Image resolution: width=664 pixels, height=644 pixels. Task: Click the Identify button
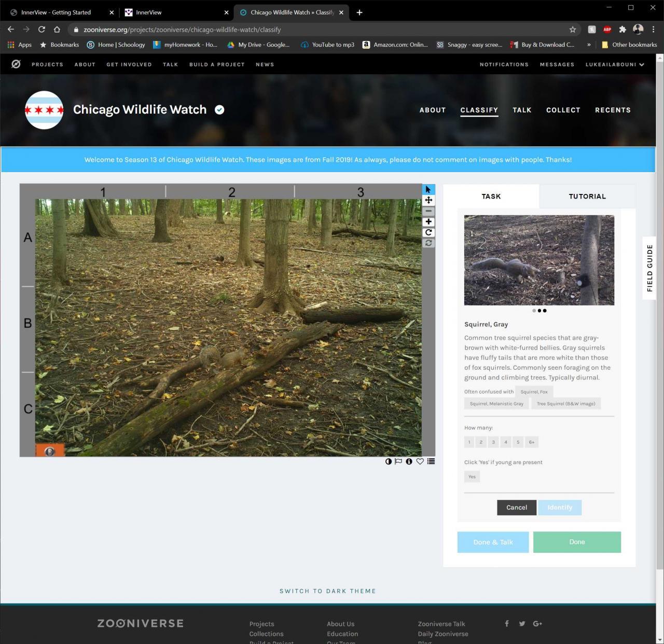(x=560, y=508)
